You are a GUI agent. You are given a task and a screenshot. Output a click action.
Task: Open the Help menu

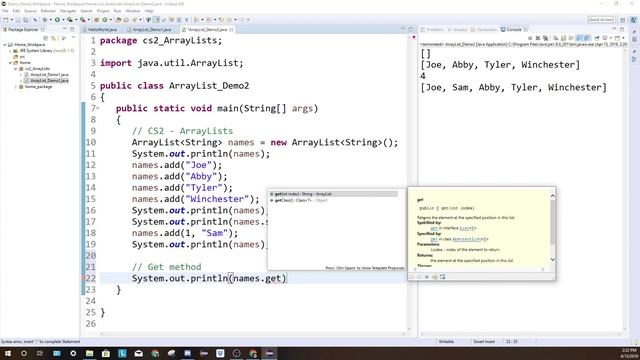point(149,11)
